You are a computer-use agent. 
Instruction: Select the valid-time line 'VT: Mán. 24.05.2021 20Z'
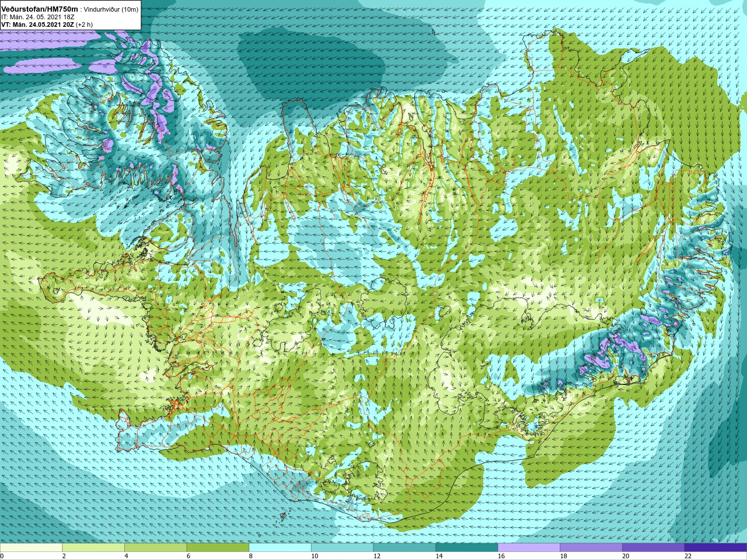(x=37, y=25)
